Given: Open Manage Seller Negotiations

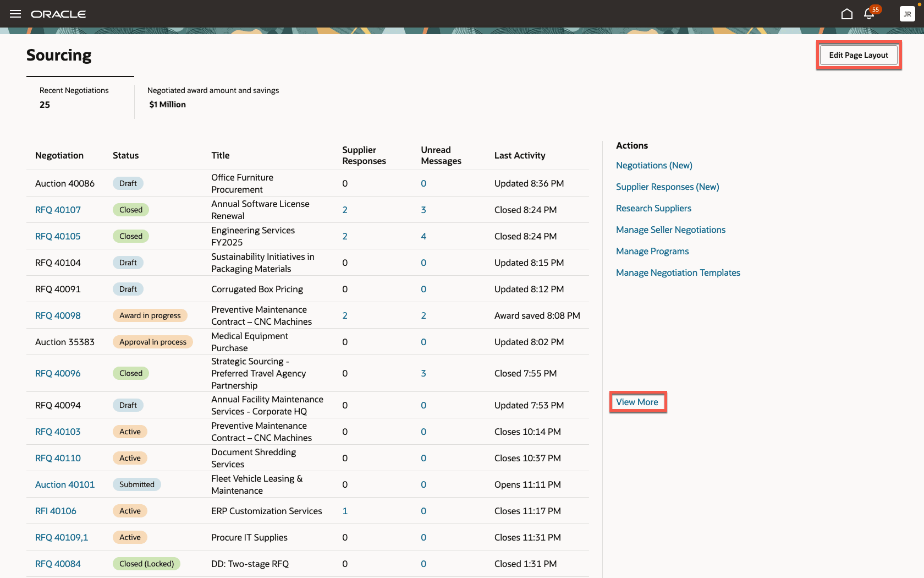Looking at the screenshot, I should (670, 230).
